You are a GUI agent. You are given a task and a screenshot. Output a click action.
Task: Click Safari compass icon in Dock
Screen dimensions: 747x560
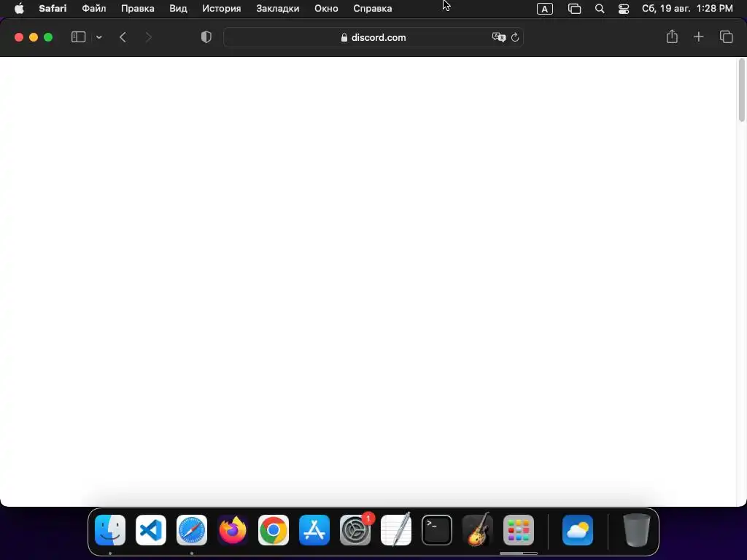click(192, 530)
